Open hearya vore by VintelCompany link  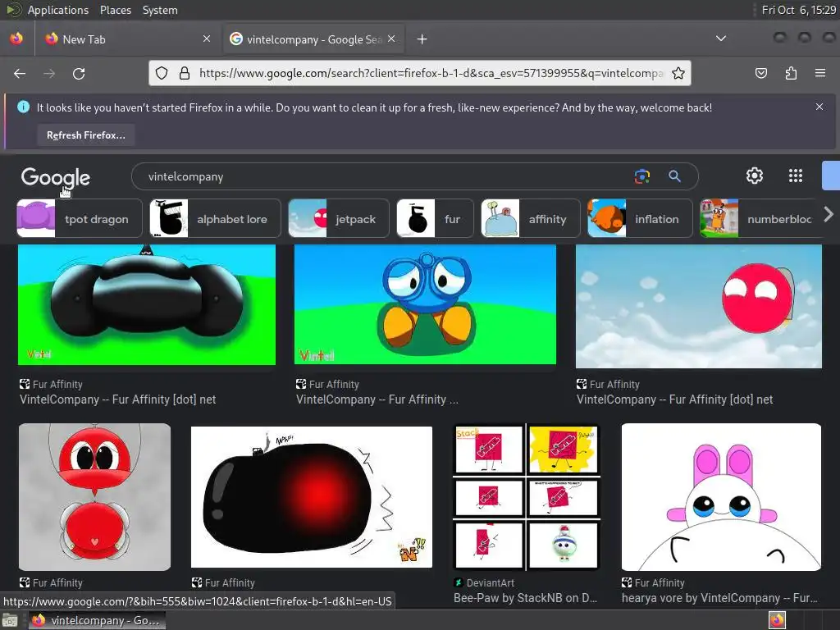(x=719, y=598)
